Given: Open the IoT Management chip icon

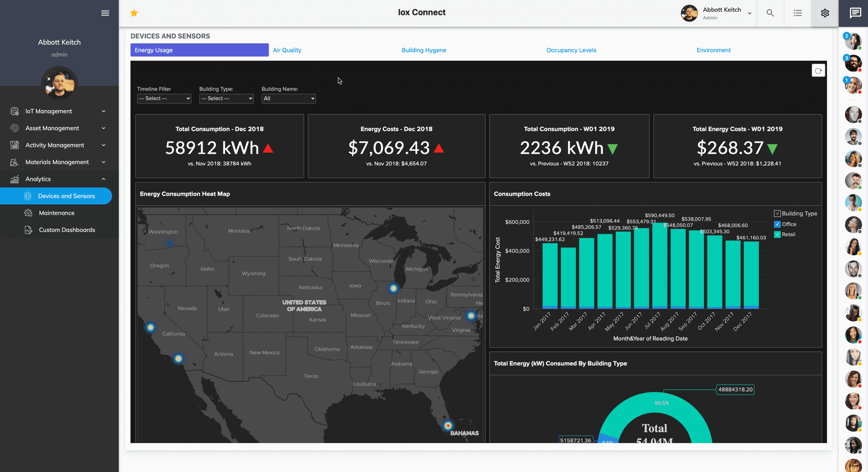Looking at the screenshot, I should [14, 111].
